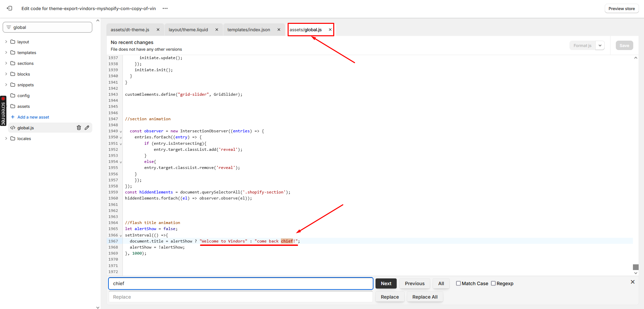The image size is (644, 309).
Task: Expand the layout folder chevron
Action: 6,42
